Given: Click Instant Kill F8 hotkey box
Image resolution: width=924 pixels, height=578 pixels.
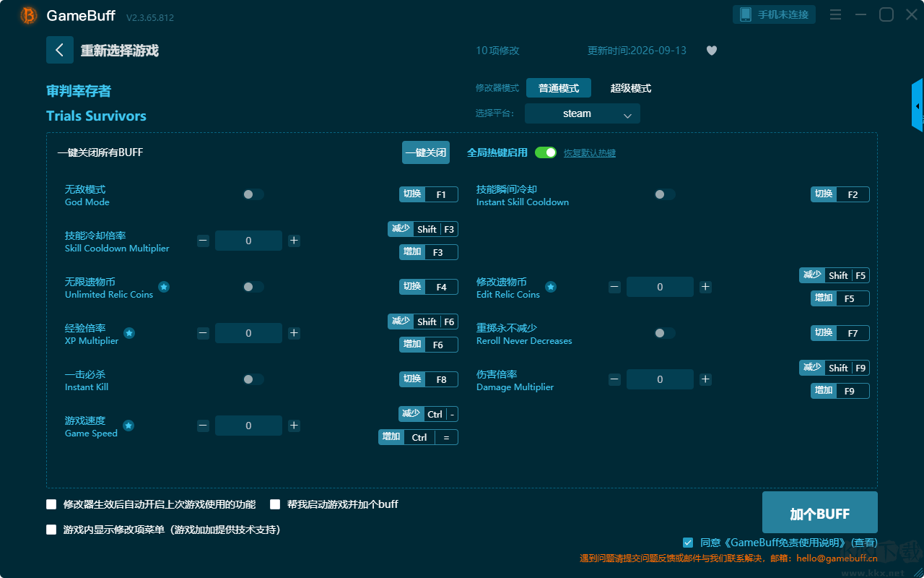Looking at the screenshot, I should coord(429,379).
